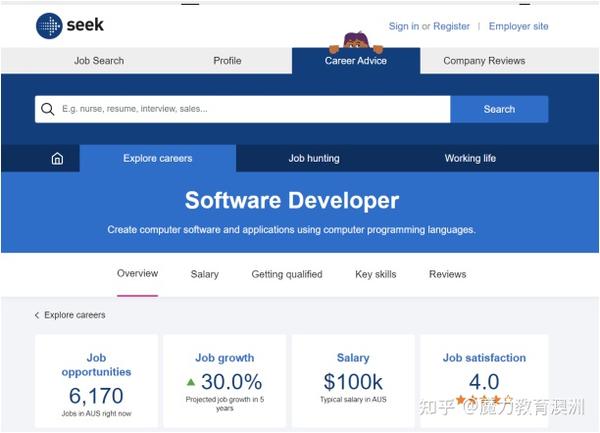The width and height of the screenshot is (600, 433).
Task: Click the SEEK logo icon
Action: [x=49, y=26]
